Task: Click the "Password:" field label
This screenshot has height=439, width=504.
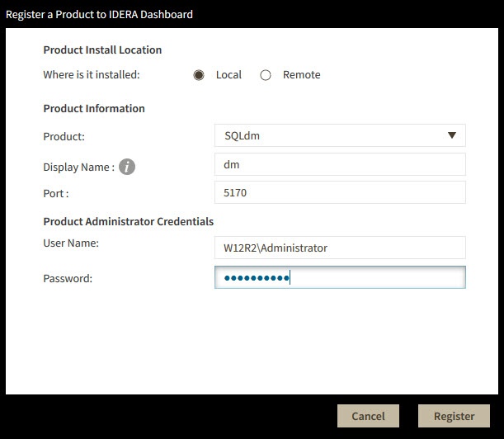Action: click(x=68, y=279)
